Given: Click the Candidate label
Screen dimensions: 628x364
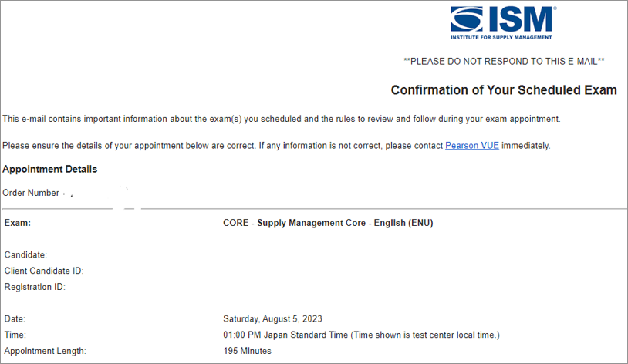Looking at the screenshot, I should 25,254.
